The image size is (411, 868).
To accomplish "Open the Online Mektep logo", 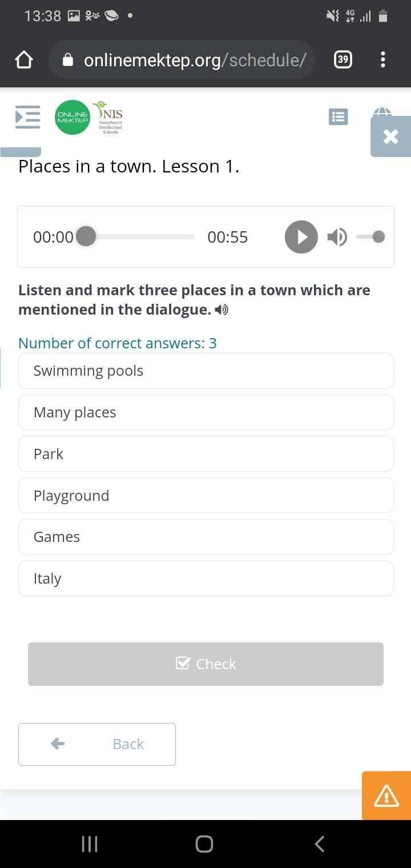I will [x=72, y=118].
